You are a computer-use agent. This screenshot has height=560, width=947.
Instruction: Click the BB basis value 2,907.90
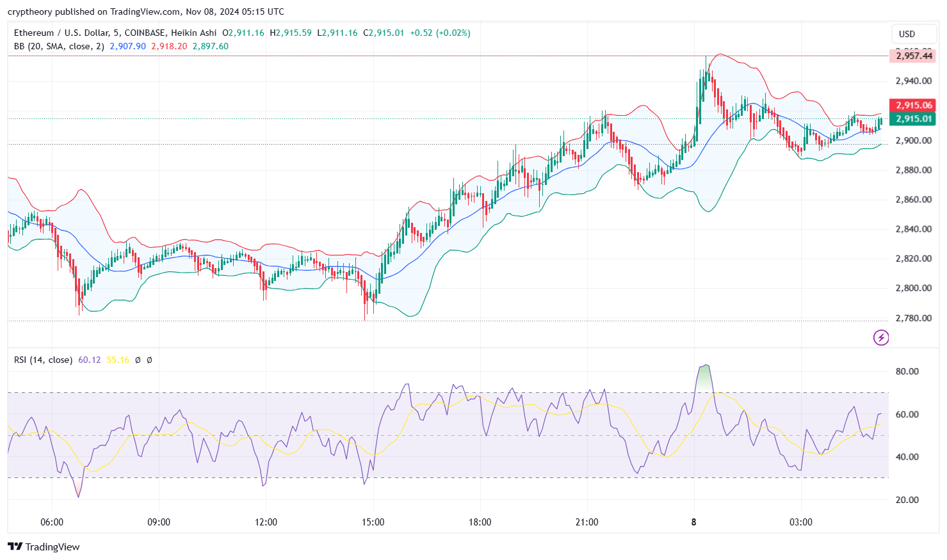point(128,46)
